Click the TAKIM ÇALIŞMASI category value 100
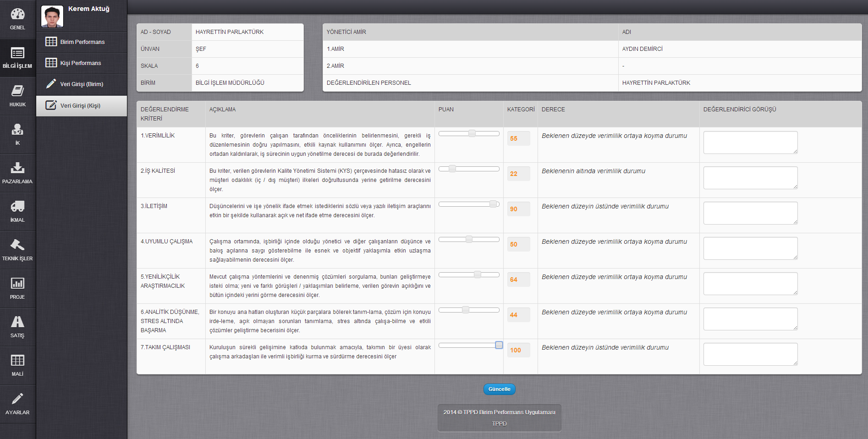 tap(518, 350)
